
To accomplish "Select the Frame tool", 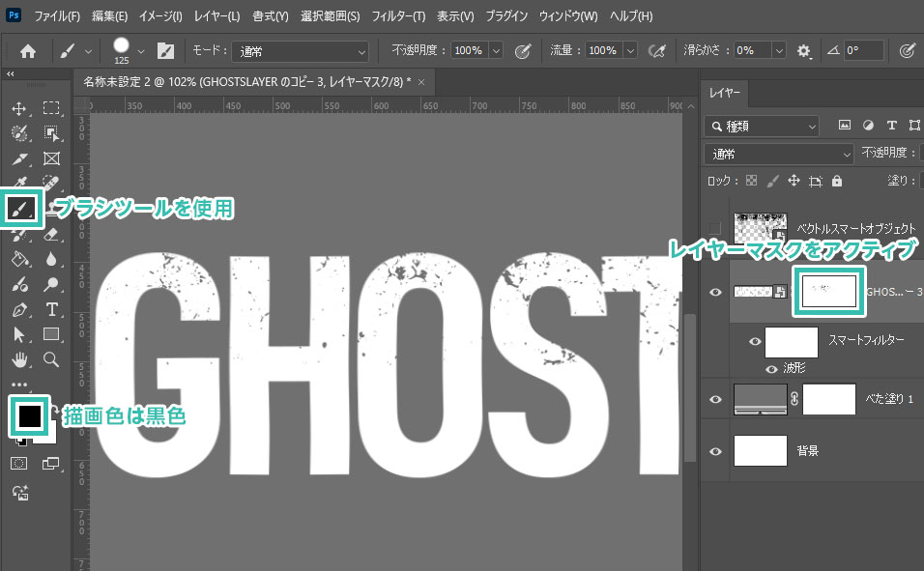I will click(51, 158).
